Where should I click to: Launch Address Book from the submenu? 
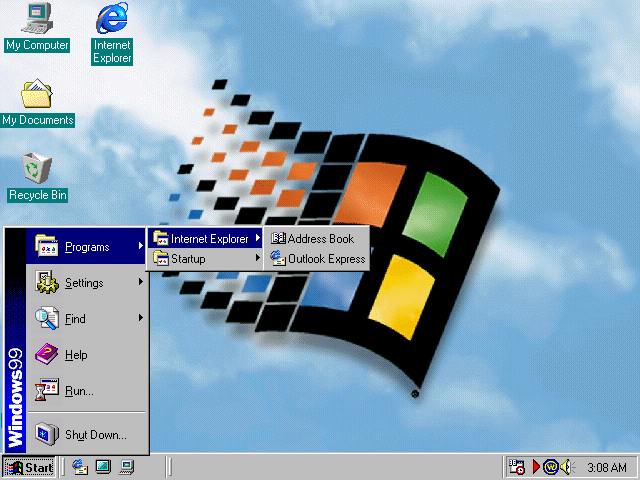[317, 238]
